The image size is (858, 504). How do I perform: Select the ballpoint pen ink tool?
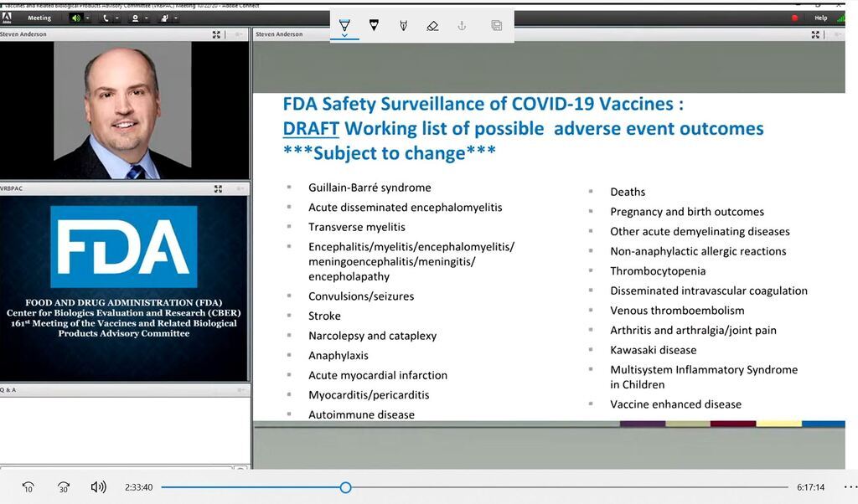(x=344, y=26)
